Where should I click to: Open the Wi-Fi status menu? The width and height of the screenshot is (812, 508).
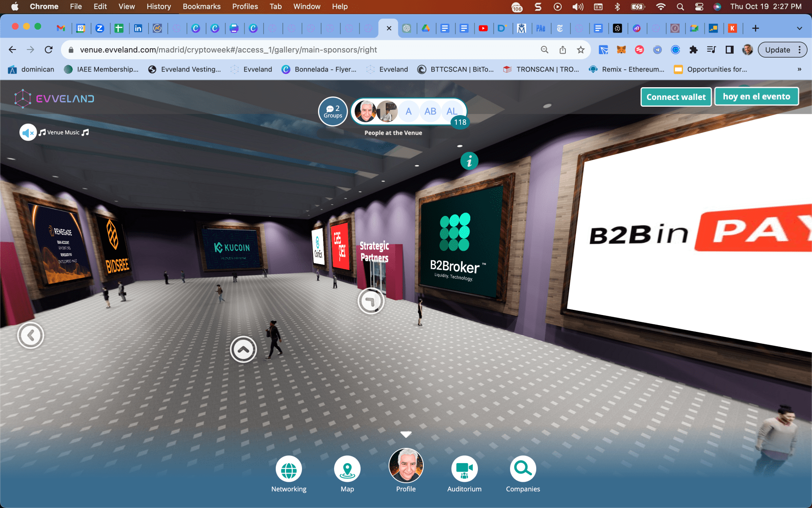(661, 6)
